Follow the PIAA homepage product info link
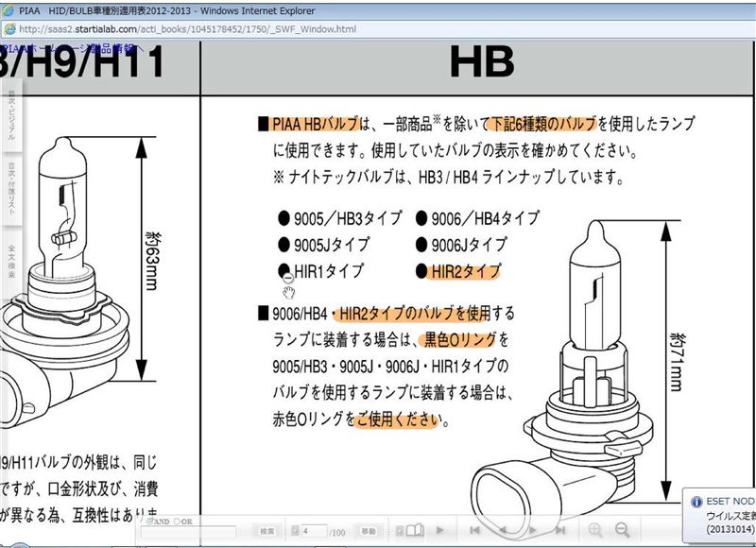The width and height of the screenshot is (756, 548). (x=72, y=48)
